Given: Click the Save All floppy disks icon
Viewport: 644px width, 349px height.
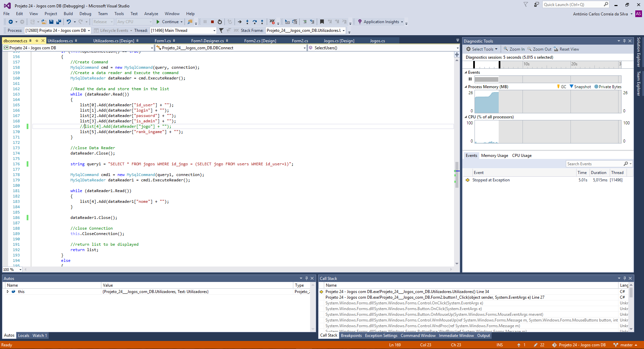Looking at the screenshot, I should [59, 22].
